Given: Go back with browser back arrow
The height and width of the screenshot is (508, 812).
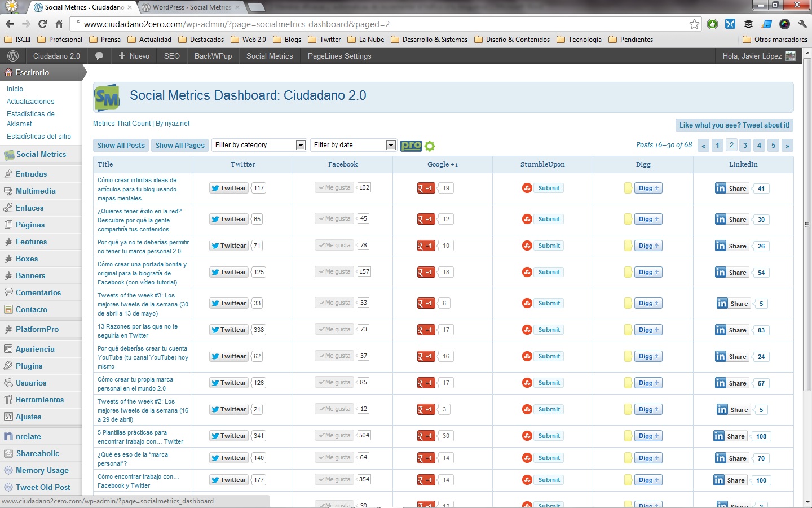Looking at the screenshot, I should click(10, 24).
